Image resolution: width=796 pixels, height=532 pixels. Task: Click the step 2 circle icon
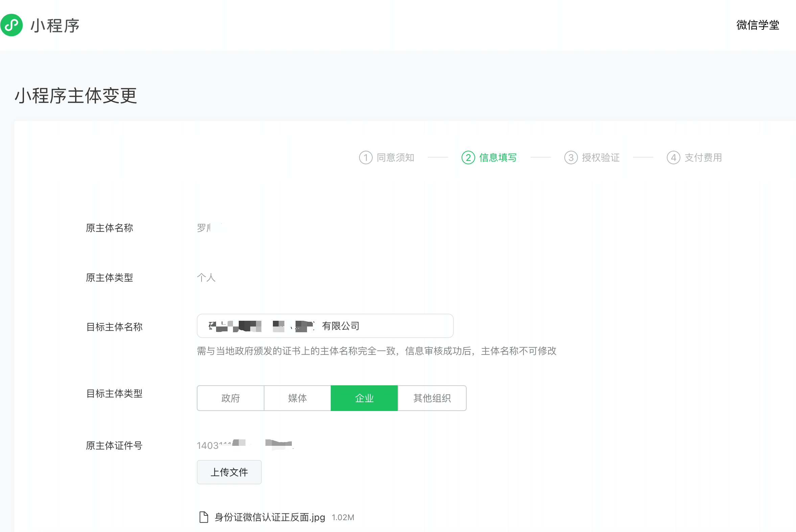click(x=468, y=158)
